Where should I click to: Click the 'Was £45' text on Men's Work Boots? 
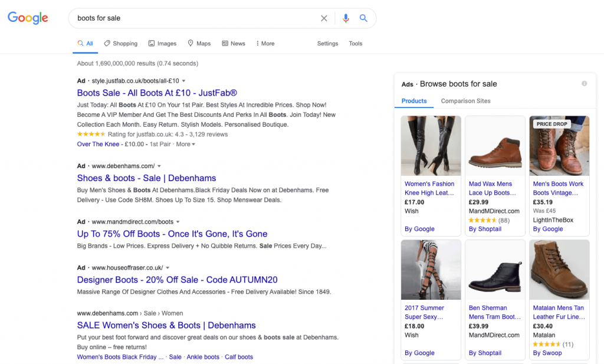tap(544, 211)
